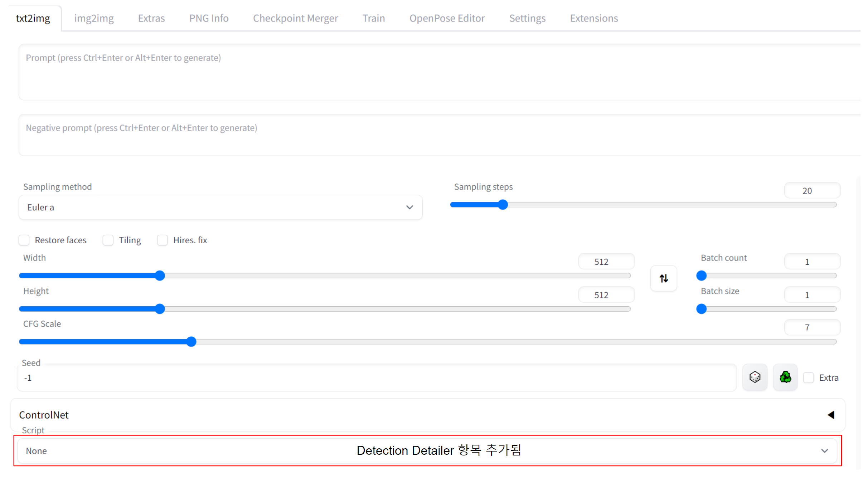
Task: Click the Sampling steps slider handle
Action: click(x=503, y=205)
